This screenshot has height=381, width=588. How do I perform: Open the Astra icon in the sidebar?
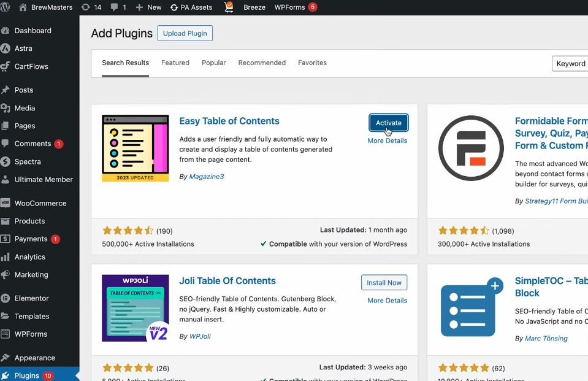click(x=6, y=48)
